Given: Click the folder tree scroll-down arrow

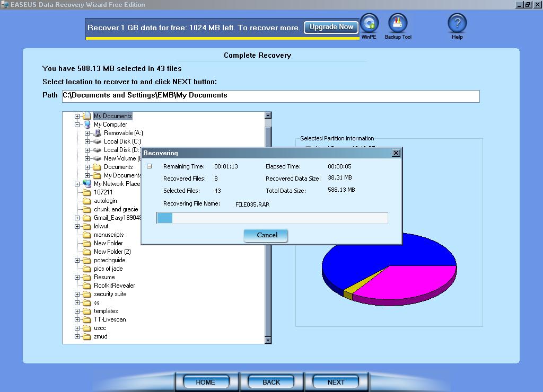Looking at the screenshot, I should coord(268,340).
